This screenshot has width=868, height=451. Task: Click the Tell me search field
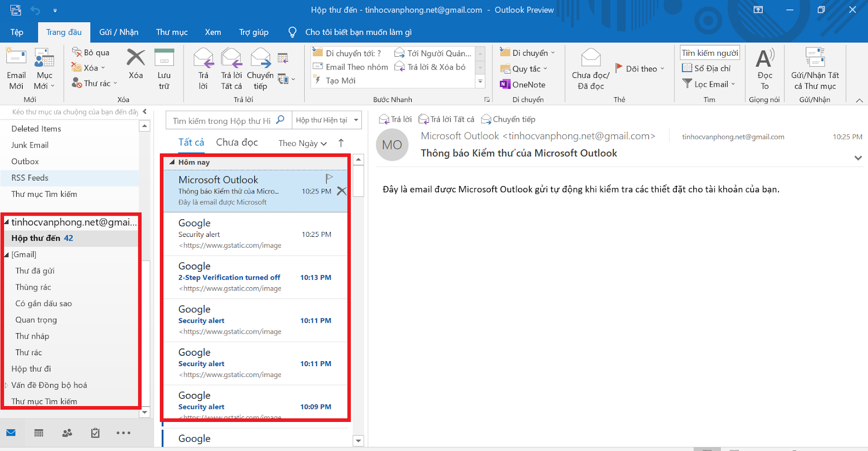[x=358, y=32]
